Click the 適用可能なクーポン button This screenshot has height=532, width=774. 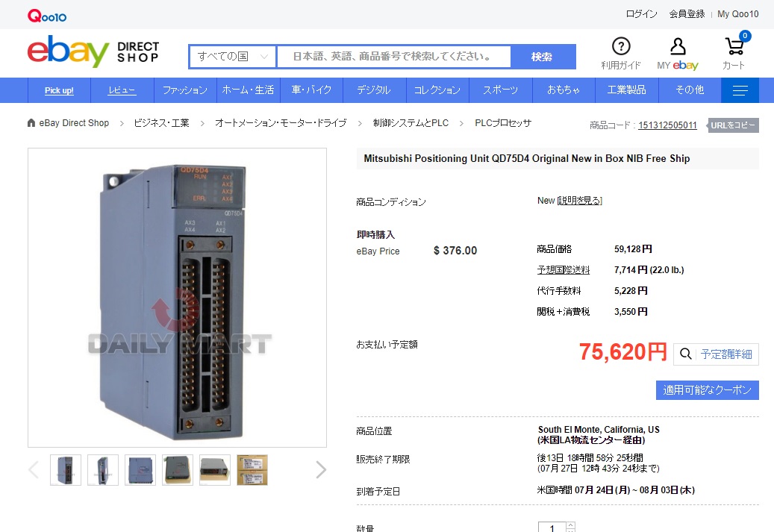point(708,390)
